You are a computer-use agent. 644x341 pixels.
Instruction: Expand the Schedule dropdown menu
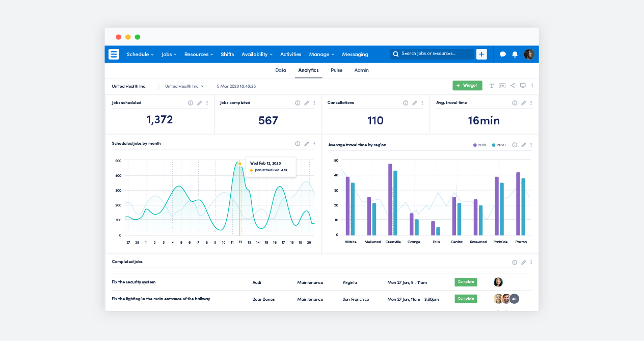[x=140, y=55]
